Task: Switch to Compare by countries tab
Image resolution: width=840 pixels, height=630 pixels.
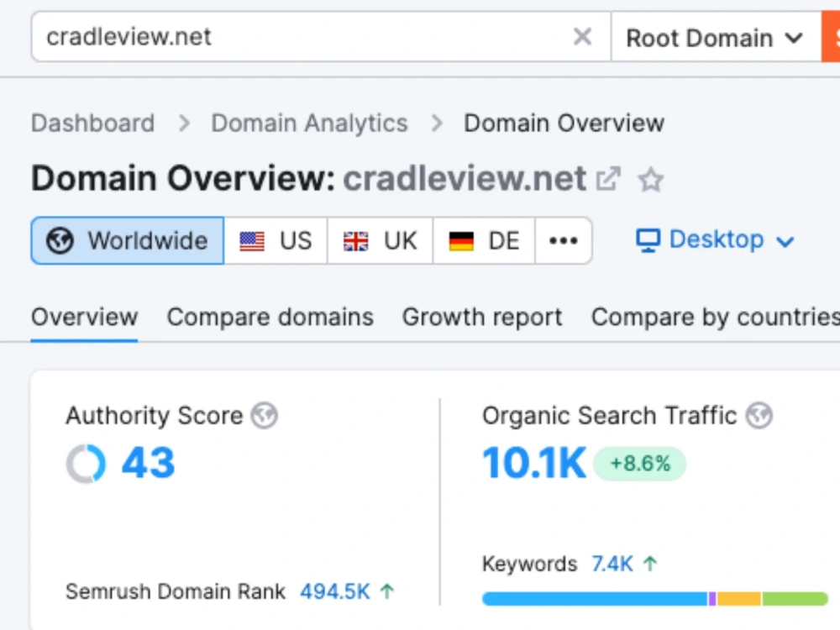Action: point(715,318)
